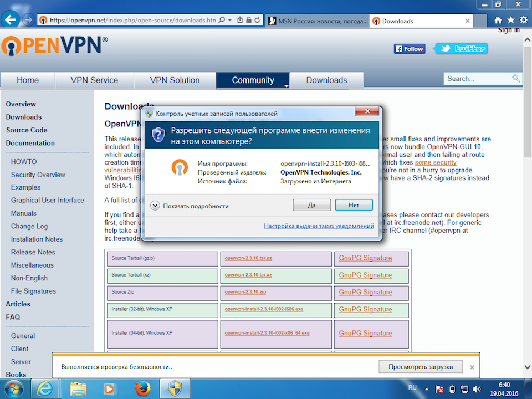532x399 pixels.
Task: Click the volume speaker tray icon
Action: (x=477, y=389)
